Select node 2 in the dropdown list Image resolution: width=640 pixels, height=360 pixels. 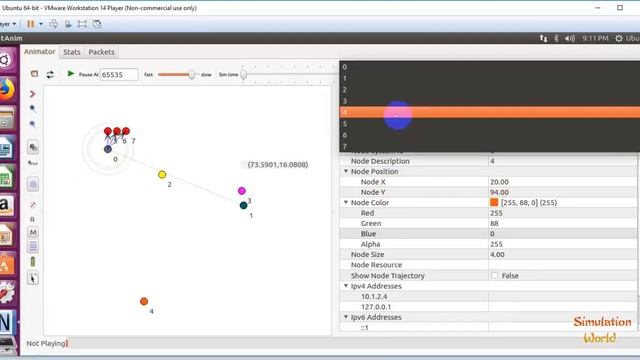pyautogui.click(x=489, y=90)
